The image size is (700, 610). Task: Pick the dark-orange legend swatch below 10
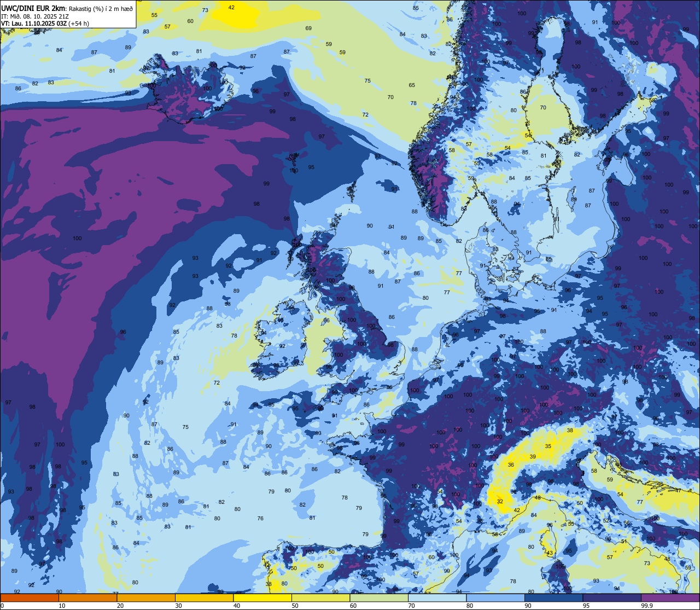click(x=30, y=597)
